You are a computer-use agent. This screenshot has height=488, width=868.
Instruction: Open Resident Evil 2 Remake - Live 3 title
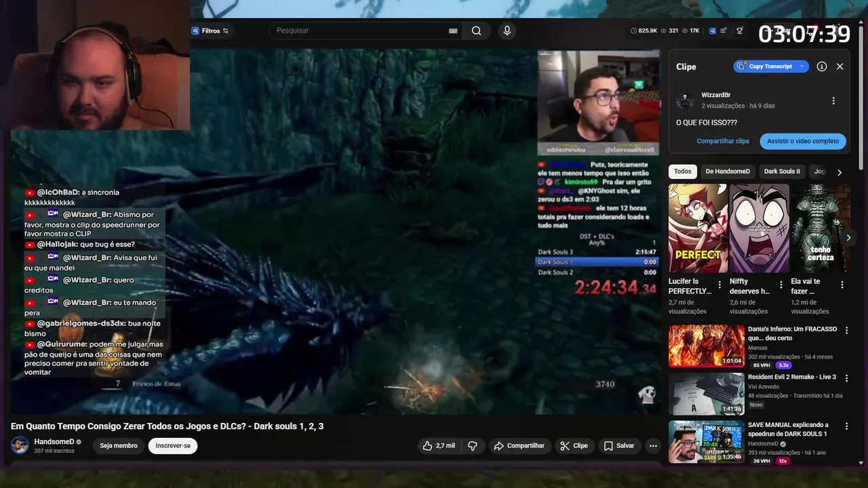[792, 377]
